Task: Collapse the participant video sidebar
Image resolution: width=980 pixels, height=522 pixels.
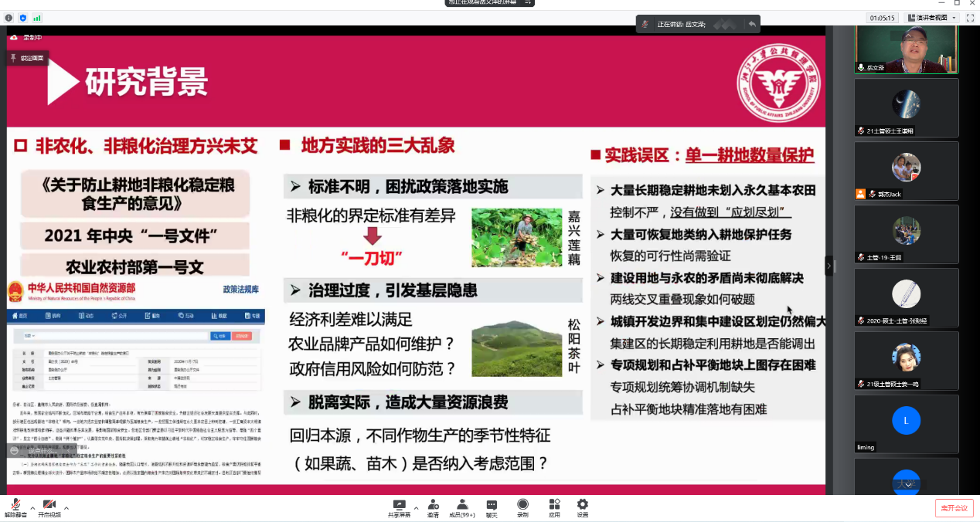Action: [x=829, y=266]
